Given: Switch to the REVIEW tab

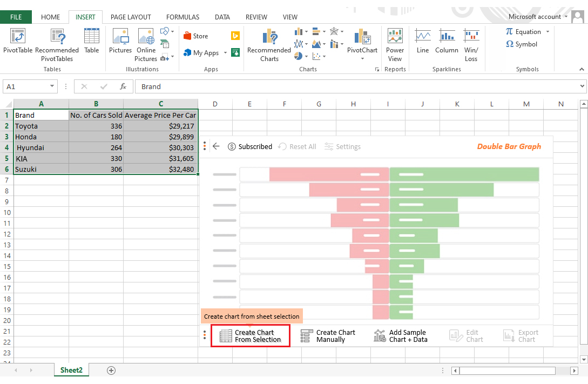Looking at the screenshot, I should (256, 17).
